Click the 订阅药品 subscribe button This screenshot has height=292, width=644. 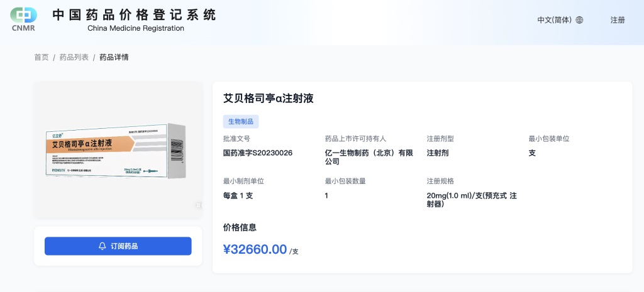(x=118, y=246)
